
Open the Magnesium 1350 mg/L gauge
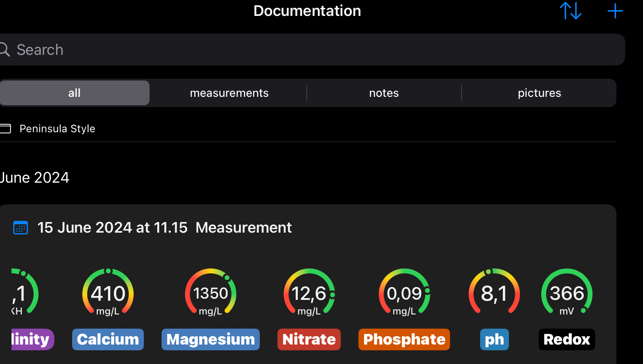pyautogui.click(x=211, y=293)
